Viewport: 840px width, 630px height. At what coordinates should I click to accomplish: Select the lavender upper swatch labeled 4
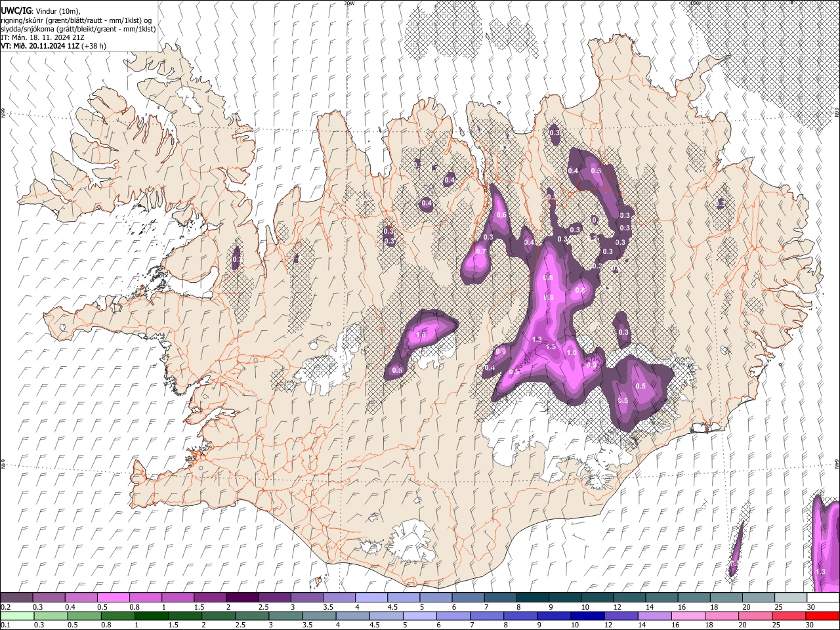tap(371, 598)
